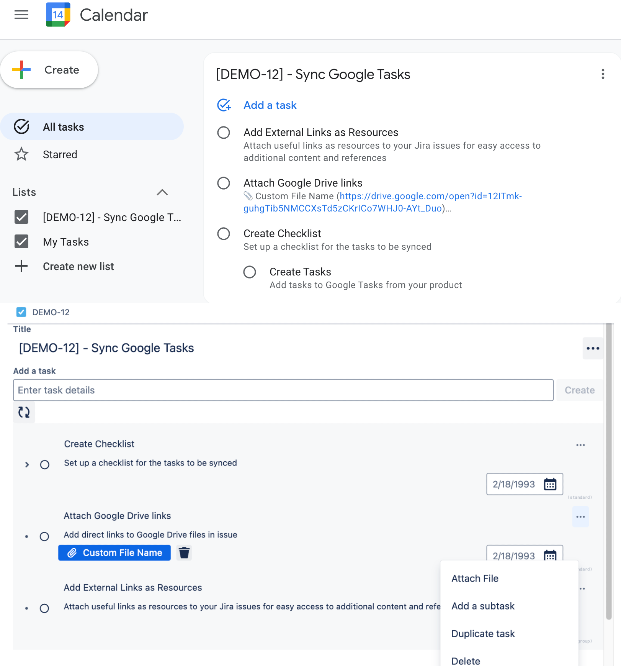
Task: Click the plus icon next to Create new list
Action: click(21, 266)
